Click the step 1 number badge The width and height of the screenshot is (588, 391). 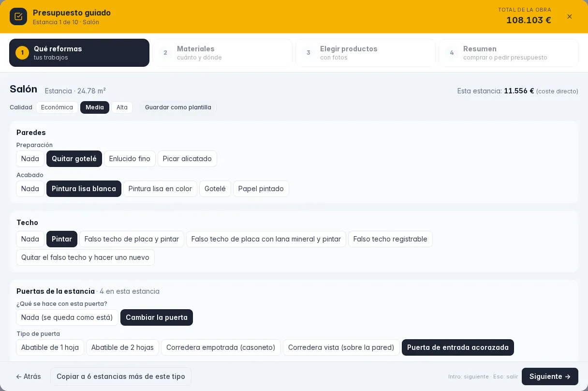22,53
